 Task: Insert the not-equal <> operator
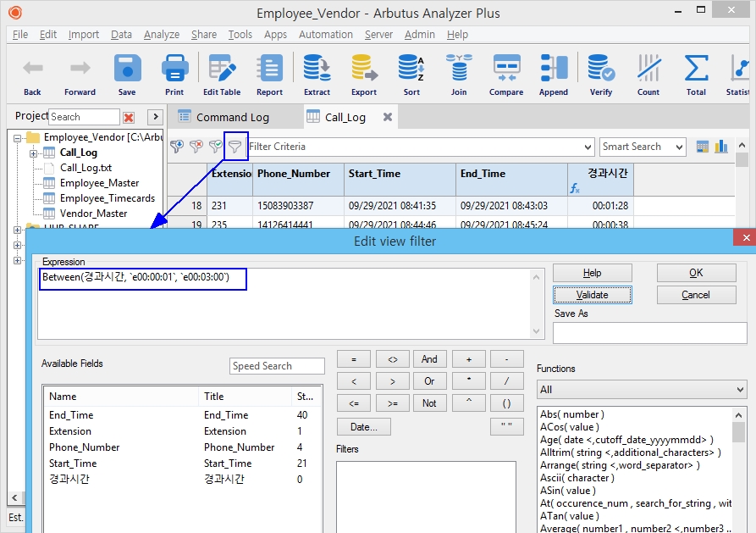pos(393,359)
